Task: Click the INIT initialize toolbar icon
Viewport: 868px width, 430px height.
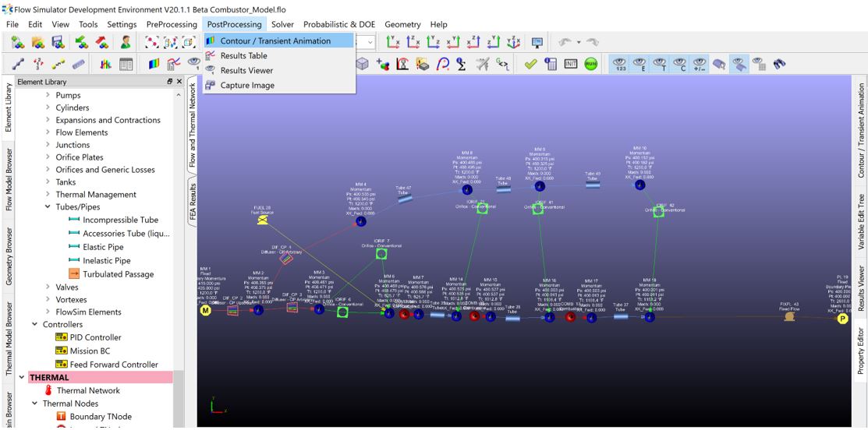Action: (x=571, y=65)
